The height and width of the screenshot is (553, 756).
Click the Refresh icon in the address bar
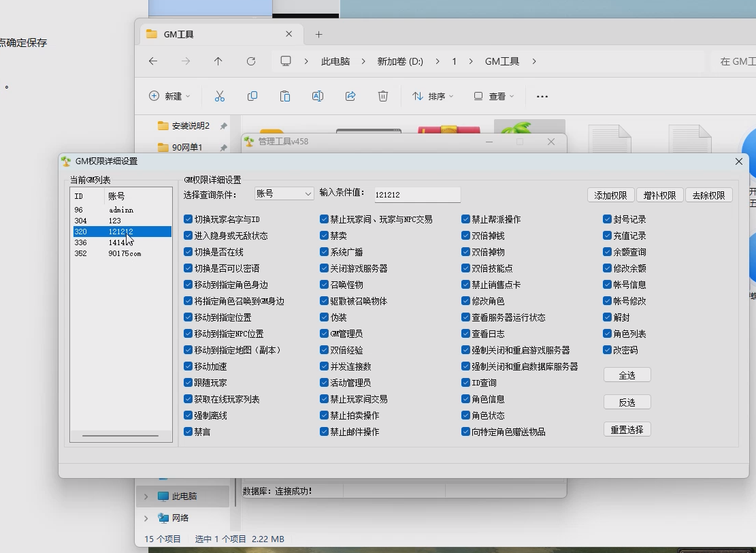click(251, 61)
